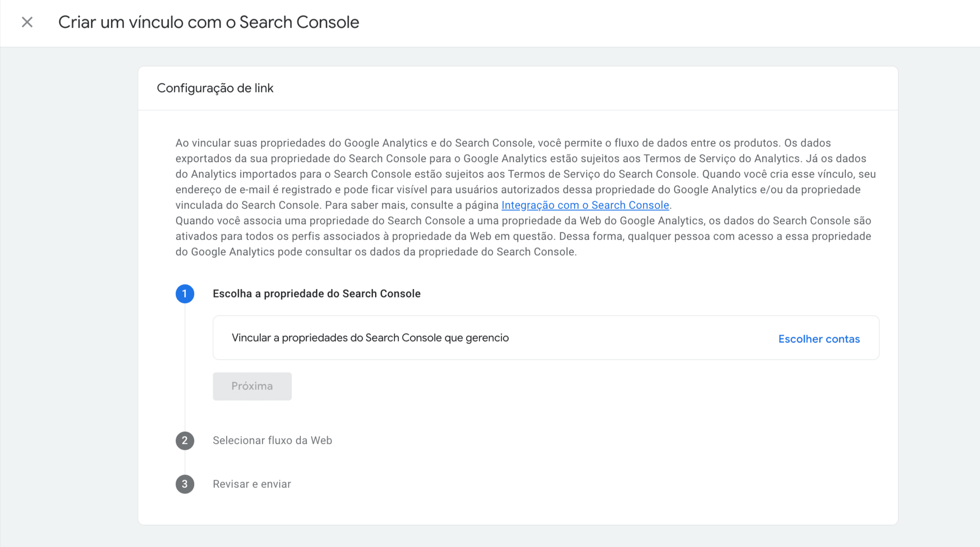The width and height of the screenshot is (980, 547).
Task: Click the "Escolha a propriedade do Search Console" heading
Action: (x=316, y=294)
